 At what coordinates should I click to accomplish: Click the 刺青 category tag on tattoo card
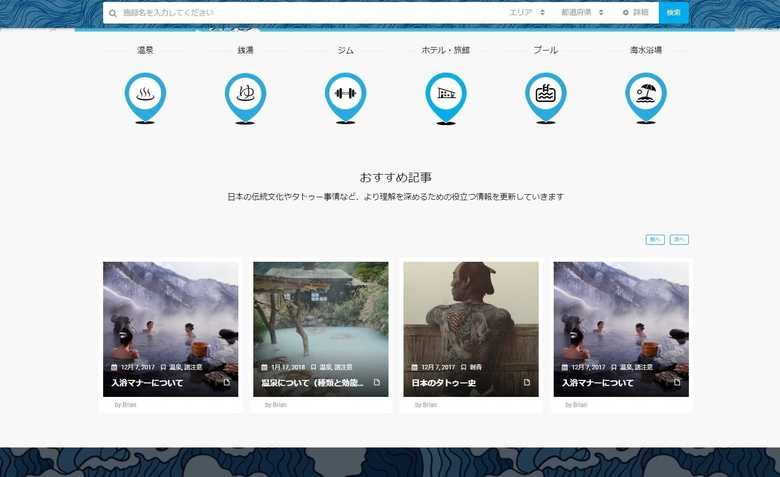pyautogui.click(x=476, y=367)
